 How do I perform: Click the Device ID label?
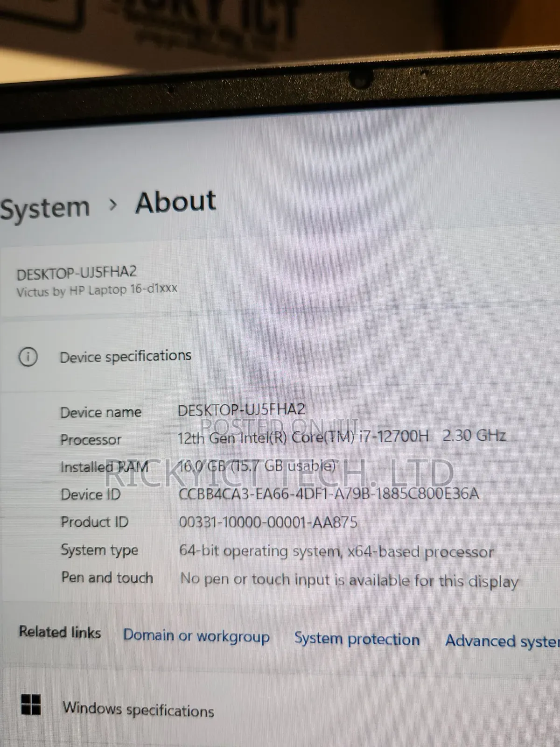91,494
